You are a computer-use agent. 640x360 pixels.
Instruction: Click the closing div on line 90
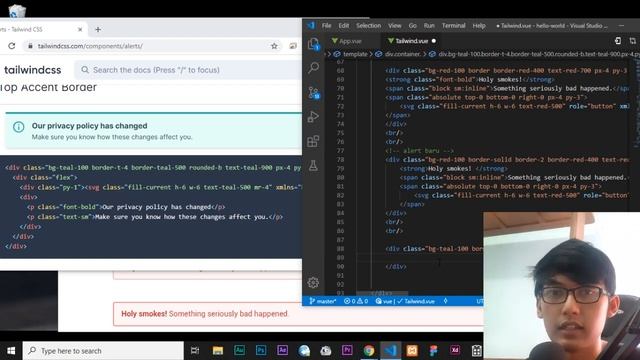tap(396, 267)
